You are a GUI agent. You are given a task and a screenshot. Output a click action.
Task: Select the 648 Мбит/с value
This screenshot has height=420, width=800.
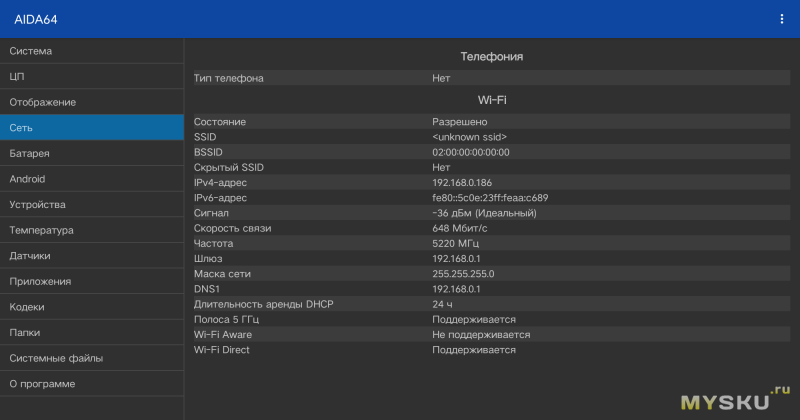pyautogui.click(x=459, y=228)
